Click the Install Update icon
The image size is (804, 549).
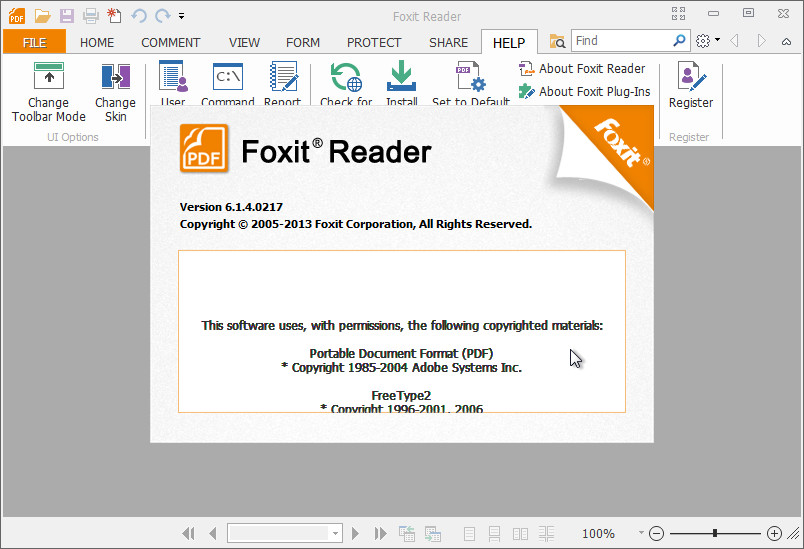click(x=401, y=76)
